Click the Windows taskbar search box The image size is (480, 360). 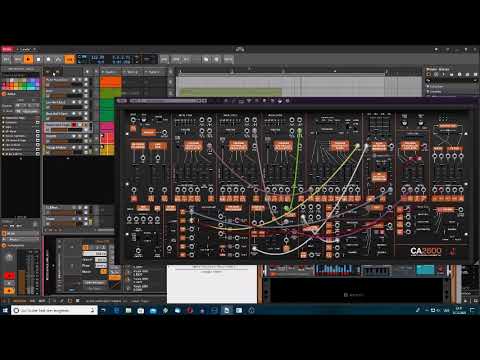54,310
